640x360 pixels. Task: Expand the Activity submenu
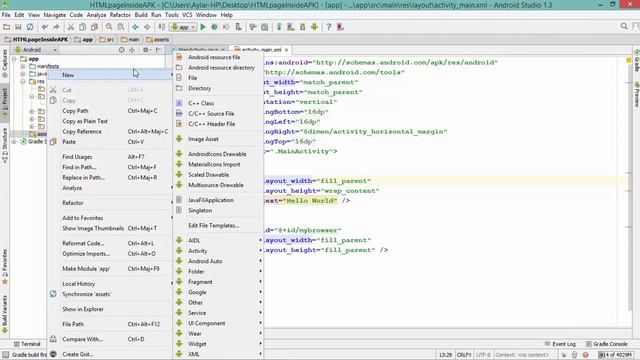(219, 251)
